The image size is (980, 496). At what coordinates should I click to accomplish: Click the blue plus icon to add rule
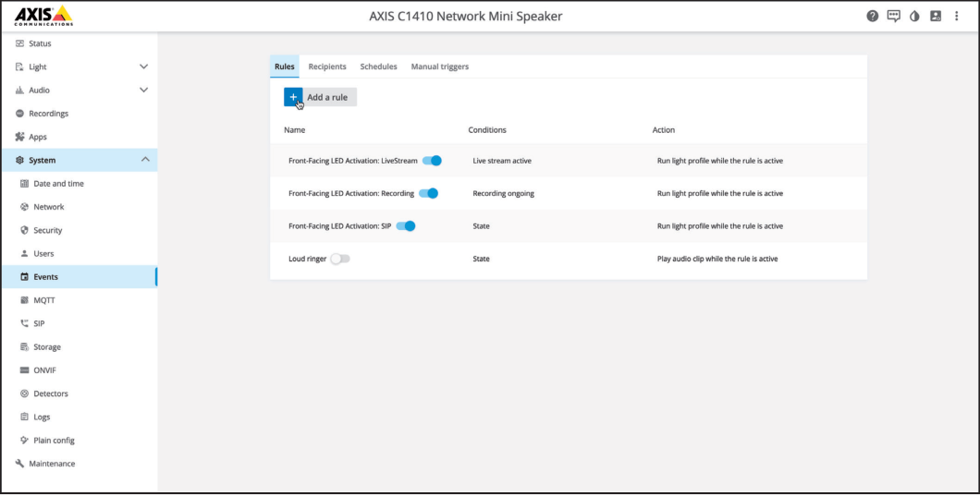tap(293, 97)
